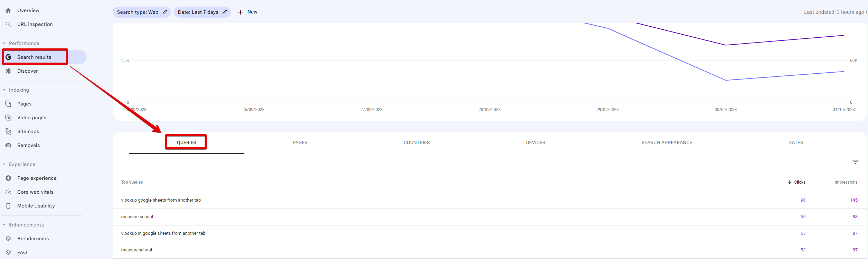Collapse the Experience section
Screen dimensions: 868x259
(4, 164)
